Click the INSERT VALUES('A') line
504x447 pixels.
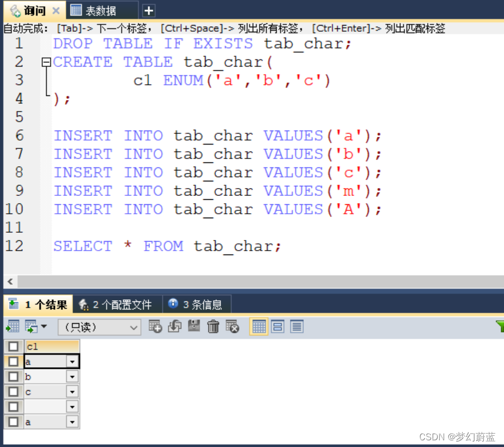click(x=217, y=209)
